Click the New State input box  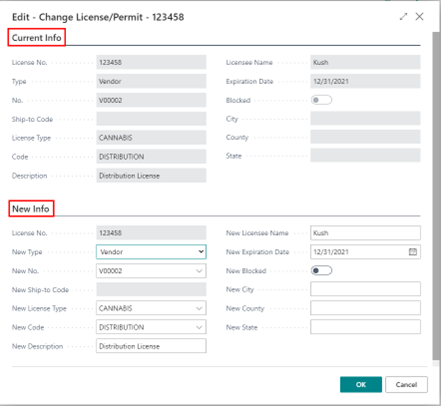point(365,327)
